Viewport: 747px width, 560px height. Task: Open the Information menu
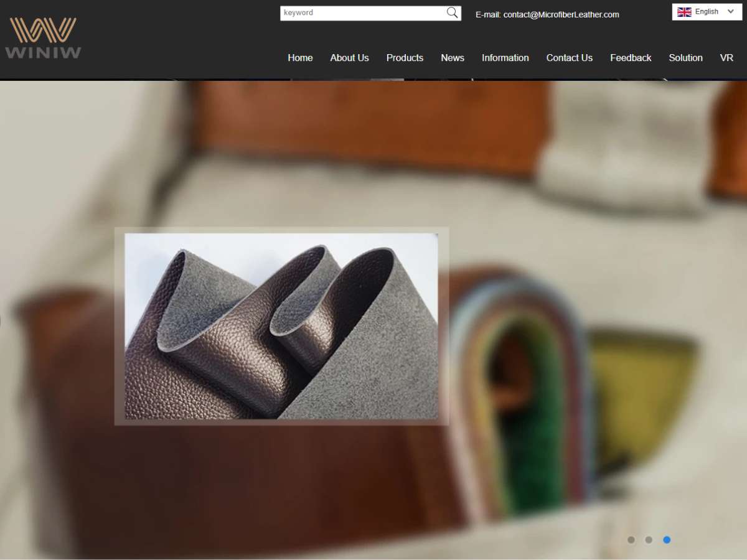coord(505,58)
